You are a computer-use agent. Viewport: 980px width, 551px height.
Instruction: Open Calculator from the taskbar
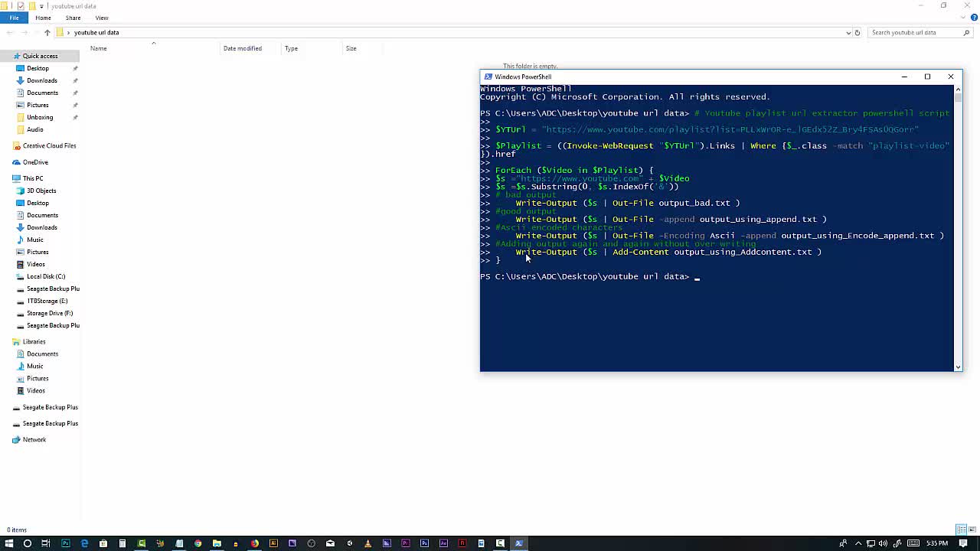122,543
